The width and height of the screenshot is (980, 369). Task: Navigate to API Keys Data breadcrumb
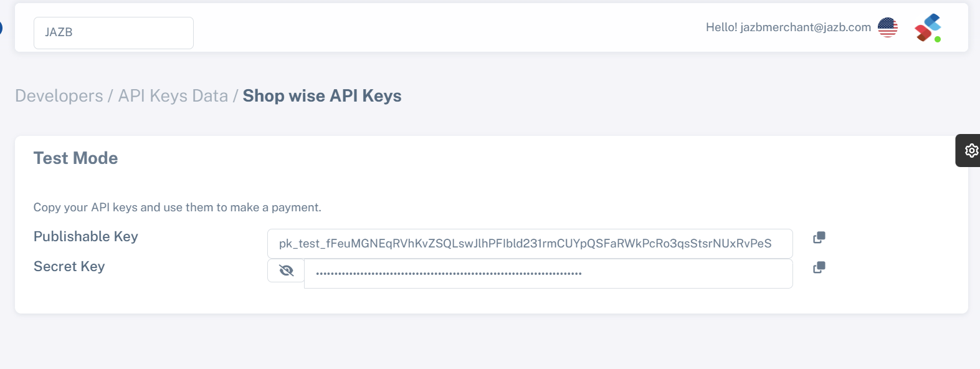[x=173, y=96]
